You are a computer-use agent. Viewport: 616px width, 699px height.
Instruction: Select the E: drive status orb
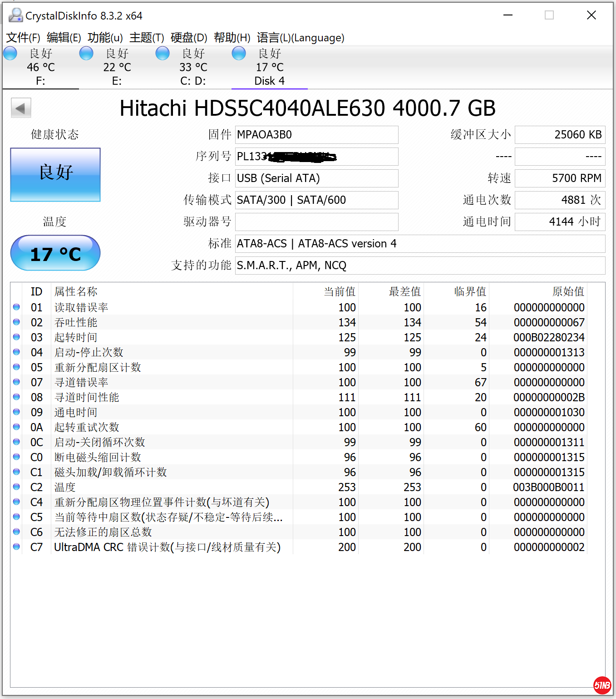[x=86, y=54]
